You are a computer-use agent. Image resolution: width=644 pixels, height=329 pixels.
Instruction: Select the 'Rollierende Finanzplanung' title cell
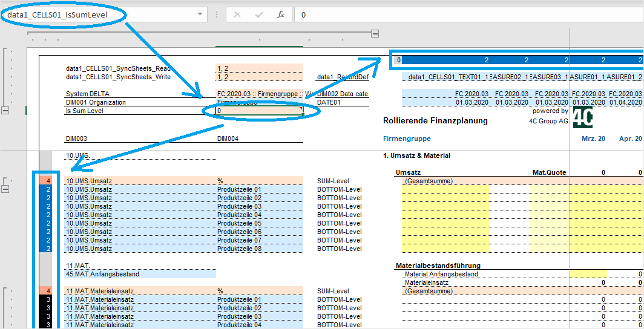click(435, 120)
